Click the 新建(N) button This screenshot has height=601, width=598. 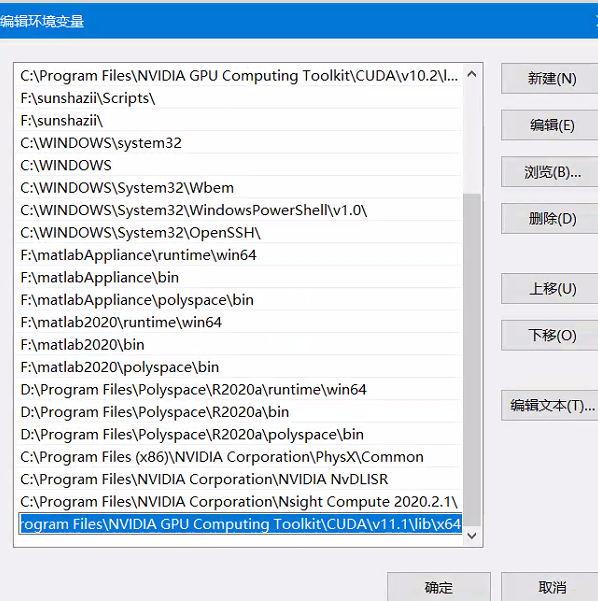[x=550, y=79]
